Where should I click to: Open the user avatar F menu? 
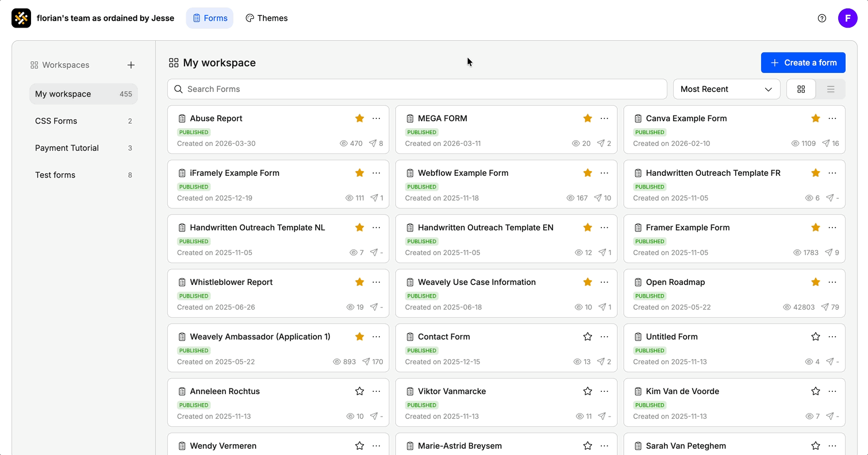tap(848, 18)
